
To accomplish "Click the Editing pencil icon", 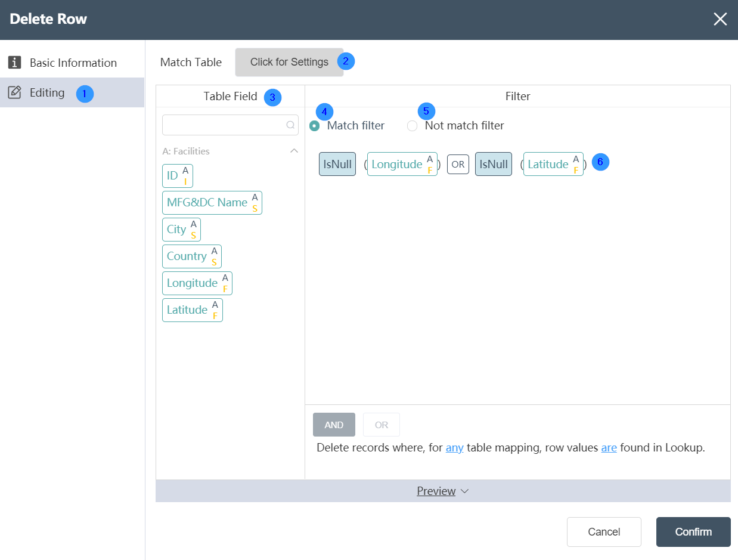I will tap(15, 92).
